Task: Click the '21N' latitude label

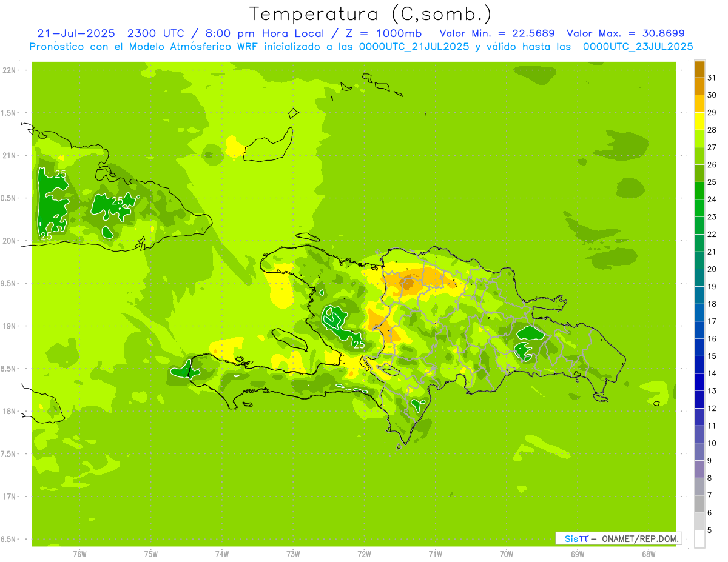Action: click(9, 155)
